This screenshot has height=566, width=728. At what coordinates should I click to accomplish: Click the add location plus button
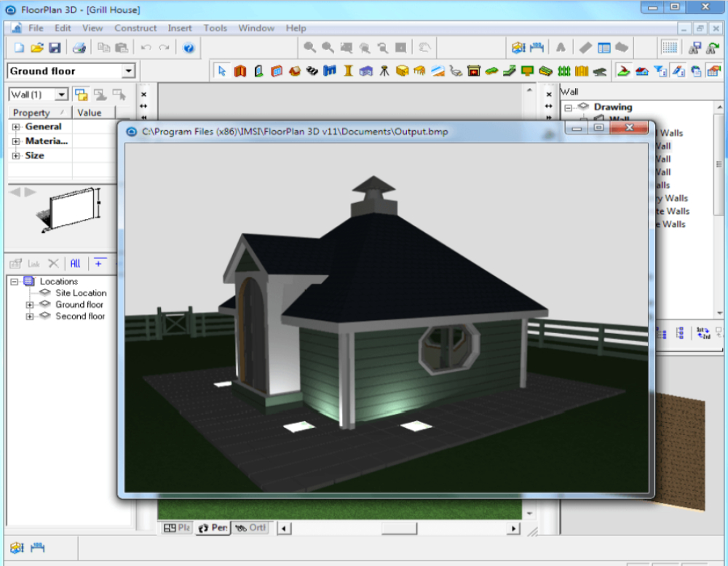[99, 263]
